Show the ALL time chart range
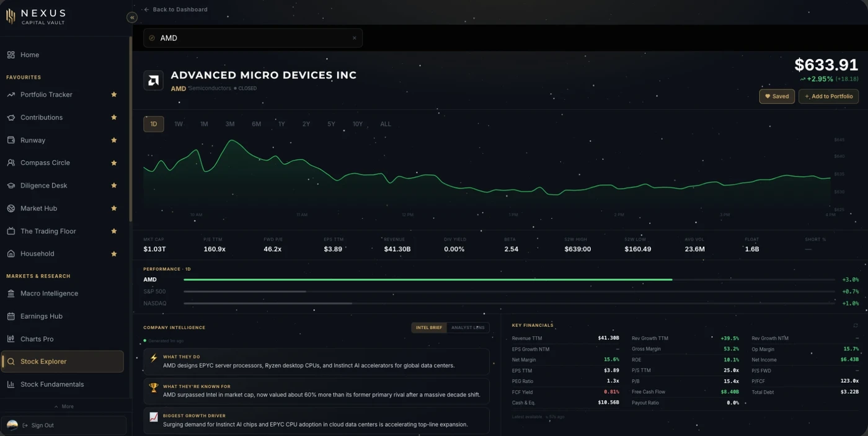Viewport: 868px width, 436px height. point(386,124)
